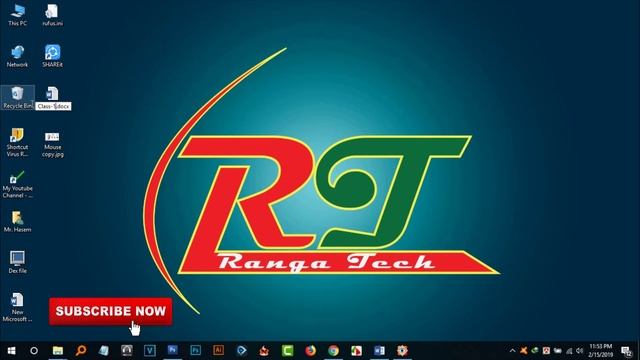The height and width of the screenshot is (360, 640).
Task: Click the Class-5.docx rename text field
Action: [53, 106]
